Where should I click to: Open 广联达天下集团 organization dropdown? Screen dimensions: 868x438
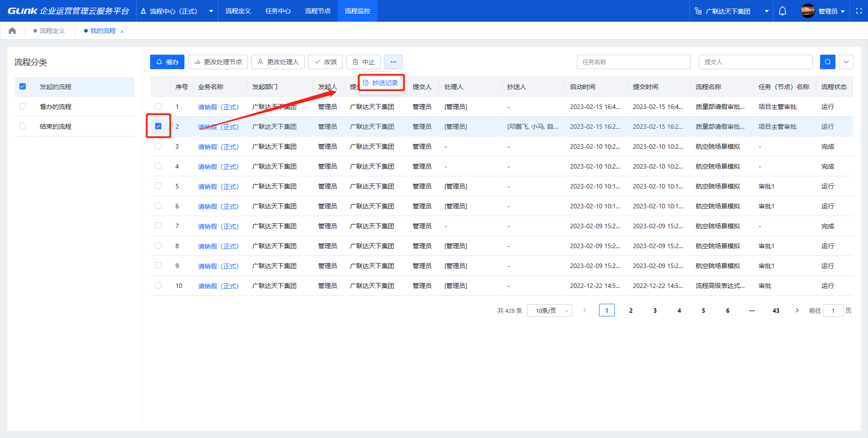pyautogui.click(x=732, y=11)
